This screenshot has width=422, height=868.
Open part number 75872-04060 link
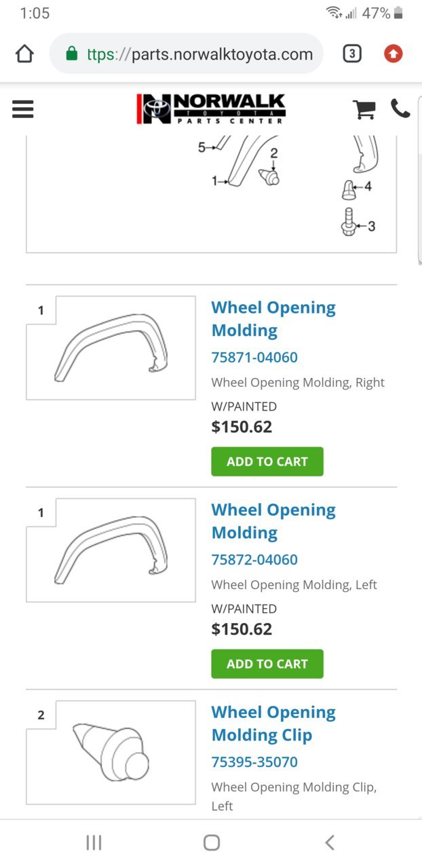click(254, 559)
